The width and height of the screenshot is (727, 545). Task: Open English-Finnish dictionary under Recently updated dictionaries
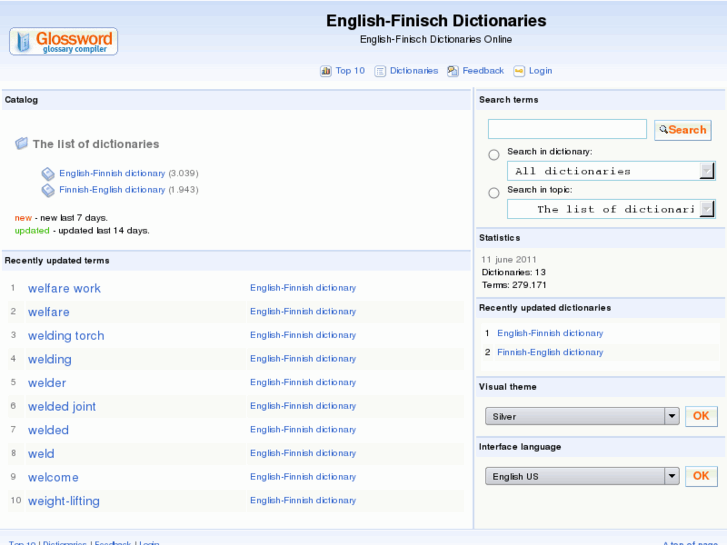tap(550, 333)
